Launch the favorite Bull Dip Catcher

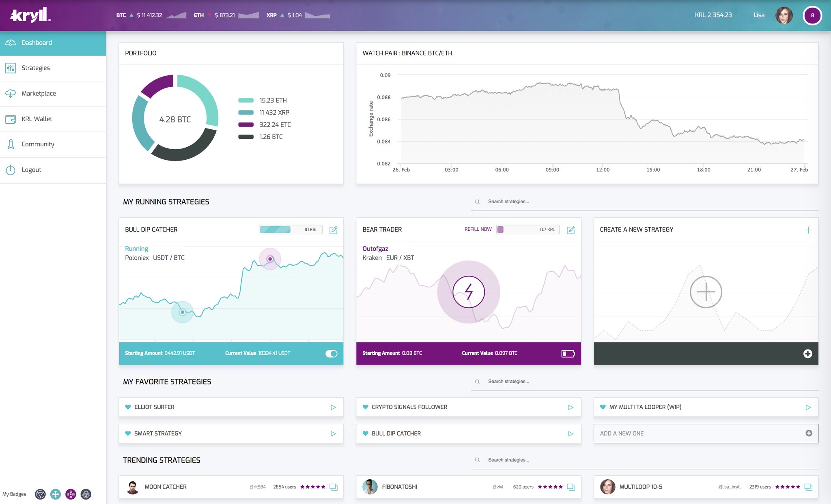(x=571, y=433)
